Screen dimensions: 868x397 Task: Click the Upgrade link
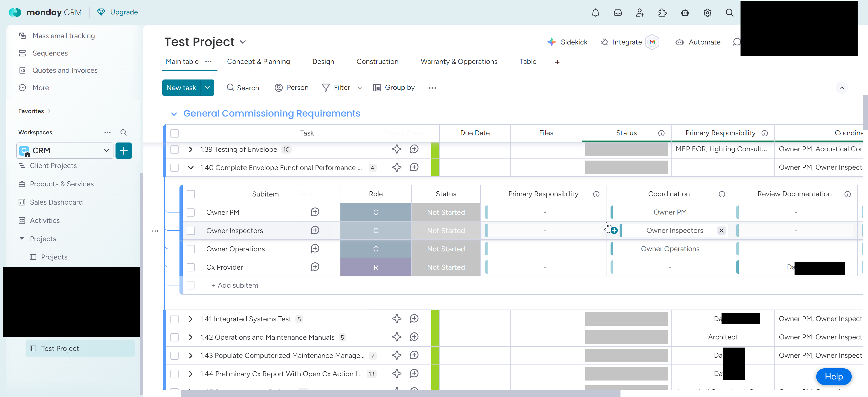tap(117, 12)
